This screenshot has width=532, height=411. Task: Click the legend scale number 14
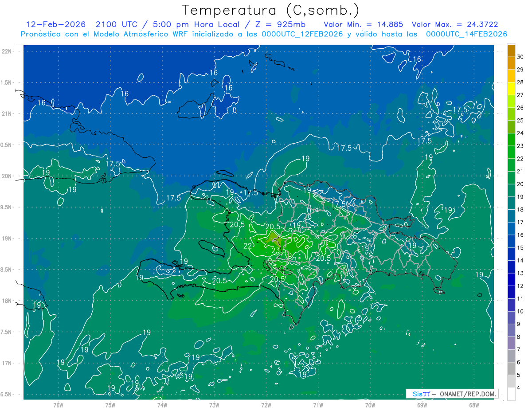pyautogui.click(x=520, y=260)
